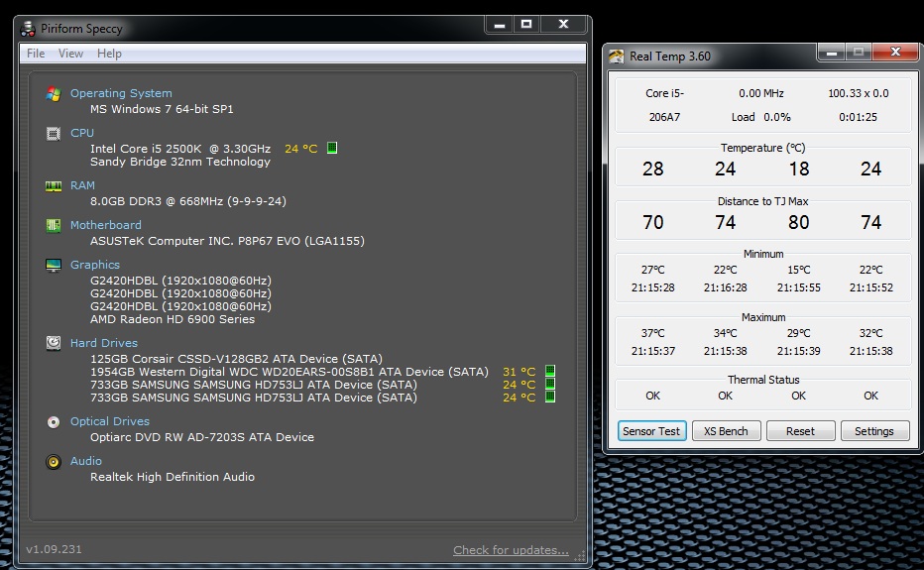This screenshot has height=570, width=924.
Task: Open the Graphics section link
Action: (95, 265)
